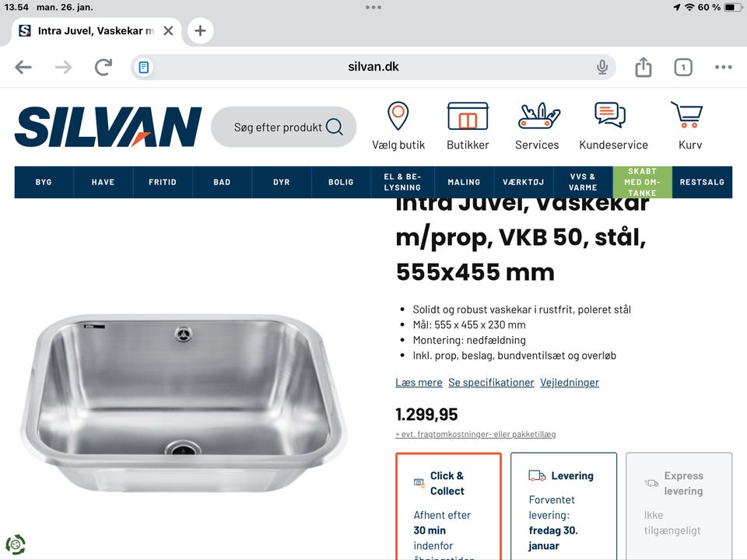Open the Se specifikationer link
Image resolution: width=747 pixels, height=560 pixels.
(491, 383)
